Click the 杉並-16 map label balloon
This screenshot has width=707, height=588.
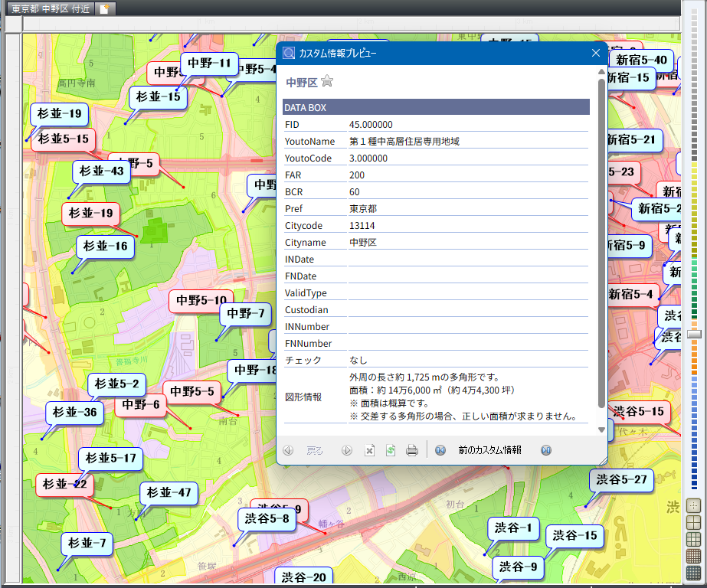(x=106, y=246)
